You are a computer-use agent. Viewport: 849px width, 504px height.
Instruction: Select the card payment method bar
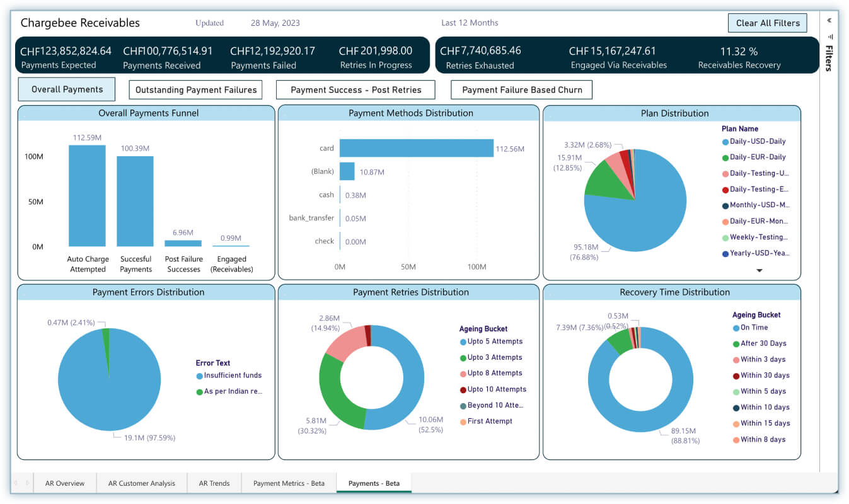pyautogui.click(x=417, y=148)
